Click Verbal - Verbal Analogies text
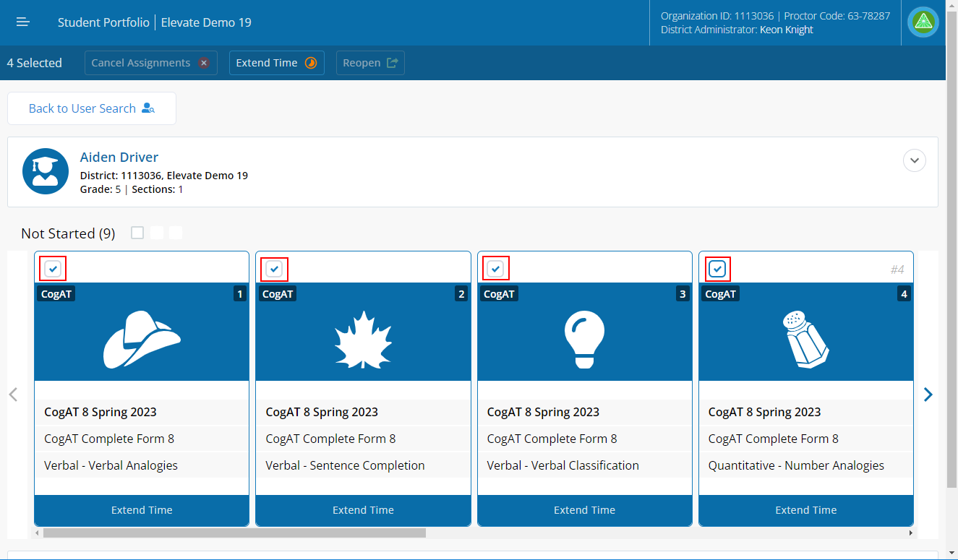Image resolution: width=958 pixels, height=560 pixels. coord(111,465)
